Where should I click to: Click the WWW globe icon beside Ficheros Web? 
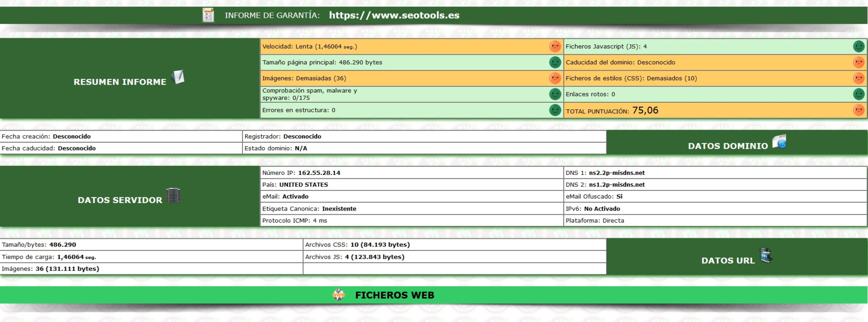[338, 295]
